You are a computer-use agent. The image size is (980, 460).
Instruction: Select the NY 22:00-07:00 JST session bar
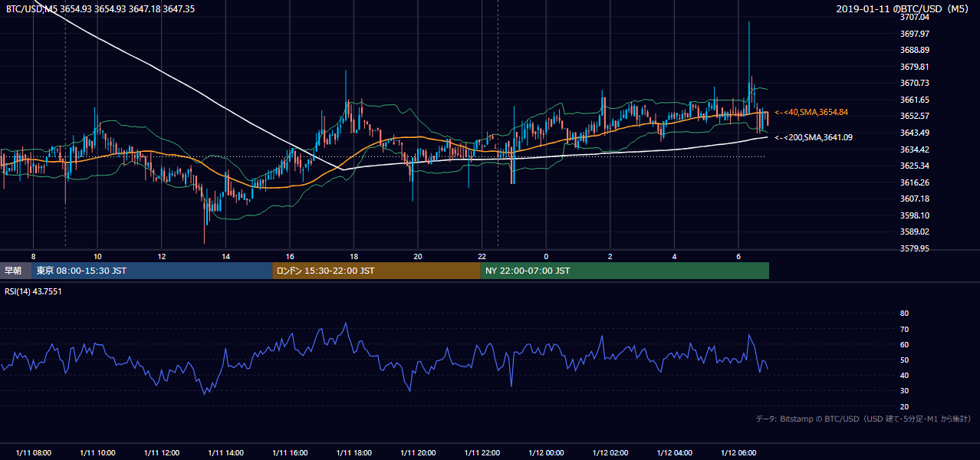[x=624, y=271]
